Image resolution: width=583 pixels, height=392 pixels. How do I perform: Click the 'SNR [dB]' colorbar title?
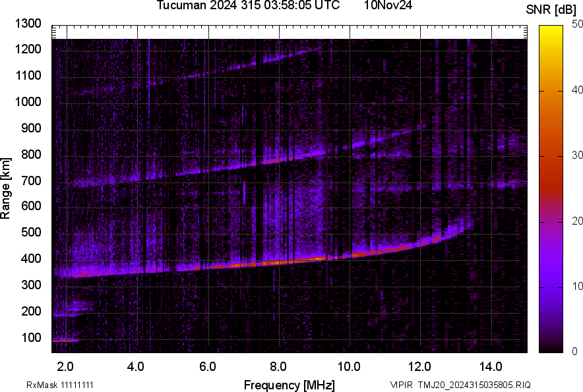[551, 10]
